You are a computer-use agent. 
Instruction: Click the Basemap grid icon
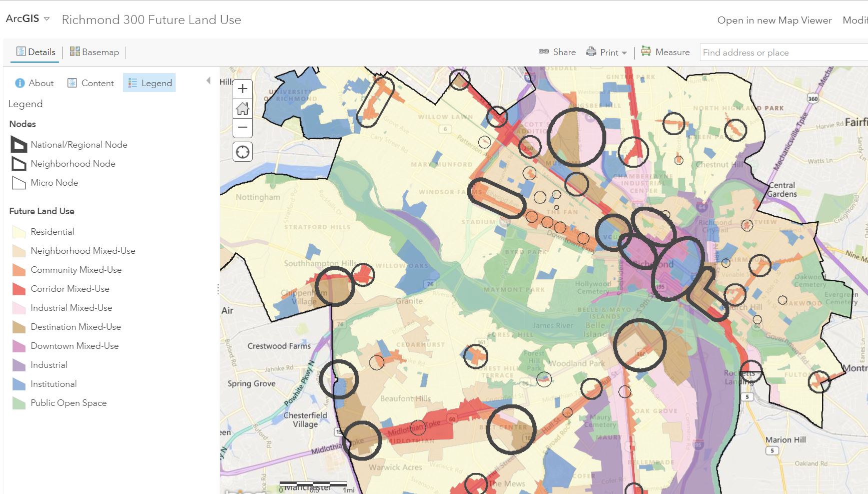click(x=75, y=51)
